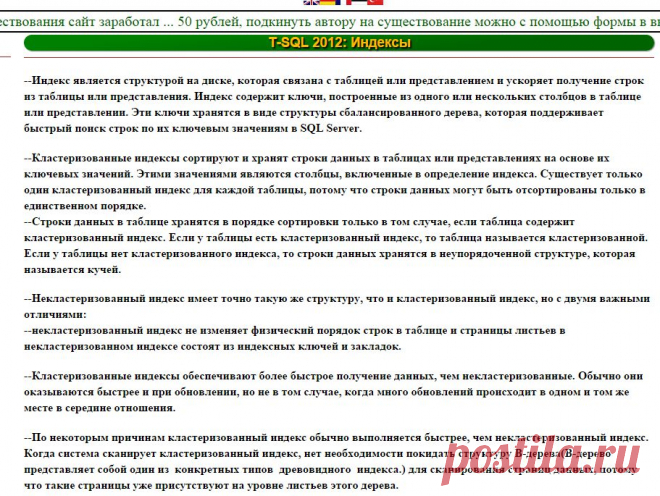Choose the Turkish flag language icon

[x=375, y=3]
